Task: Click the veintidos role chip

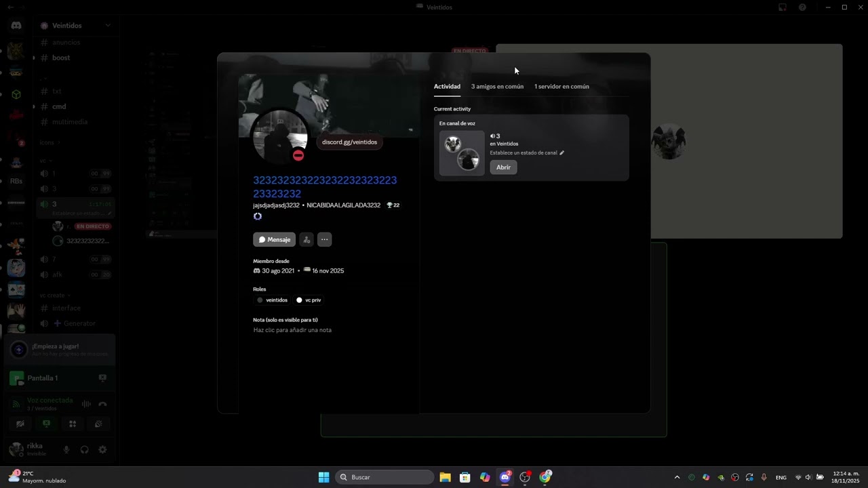Action: 272,300
